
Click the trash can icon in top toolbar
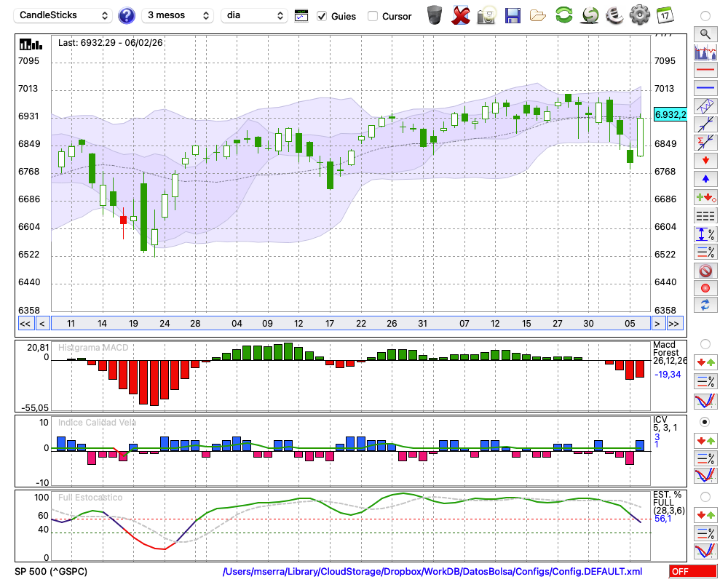(x=435, y=15)
